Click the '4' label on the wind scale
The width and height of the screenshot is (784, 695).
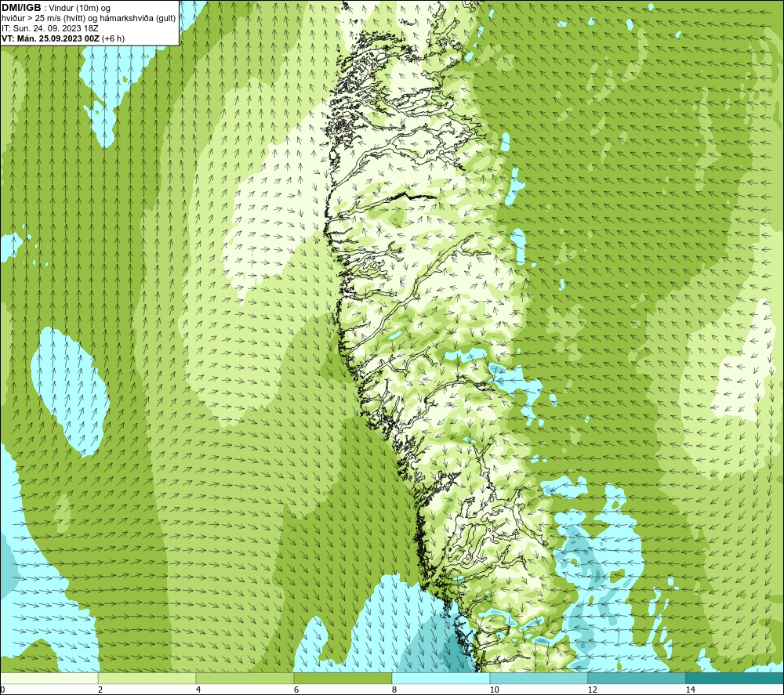click(198, 690)
